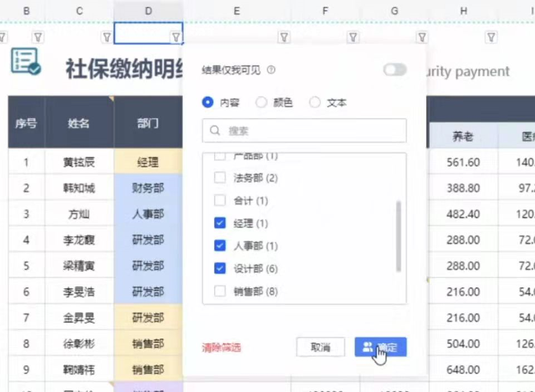The width and height of the screenshot is (535, 392).
Task: Click the name cell 黄铉辰
Action: pyautogui.click(x=79, y=162)
